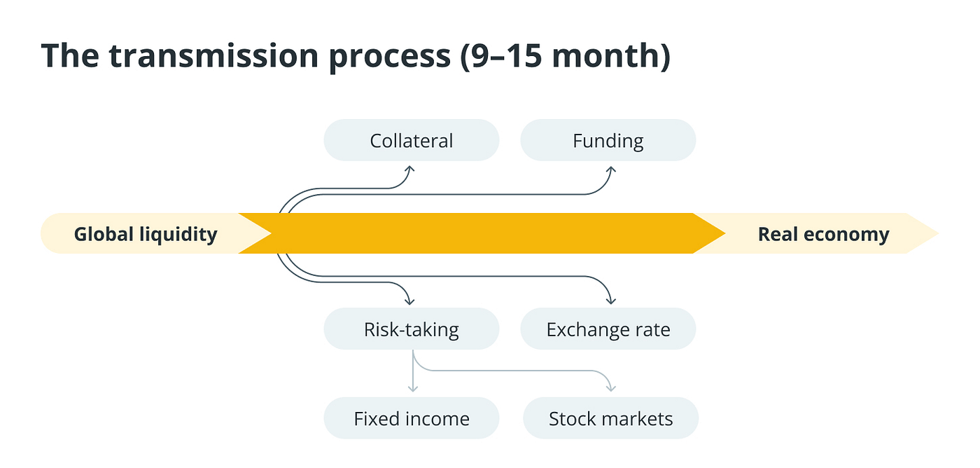980x468 pixels.
Task: Click the title 'The transmission process'
Action: [245, 56]
